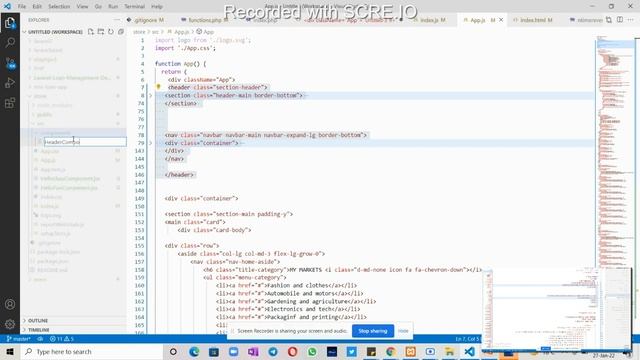Click Ln 7, Col 5 cursor position in status bar

pos(467,339)
